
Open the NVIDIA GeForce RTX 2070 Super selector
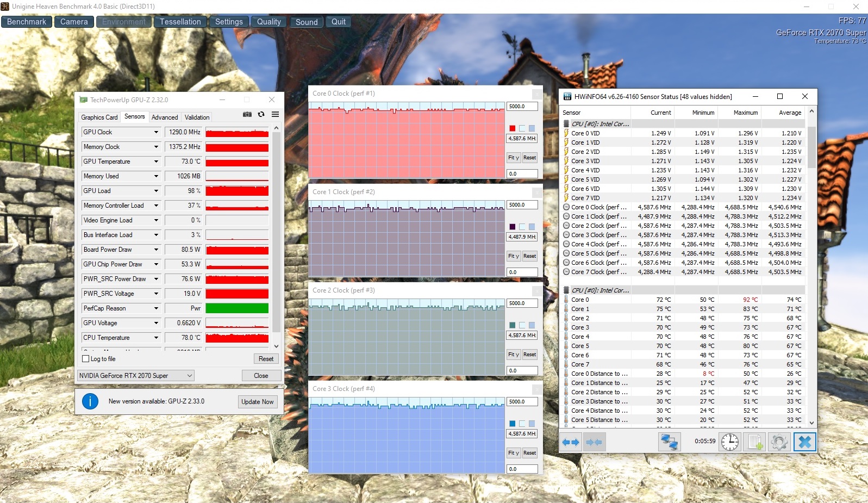coord(136,376)
